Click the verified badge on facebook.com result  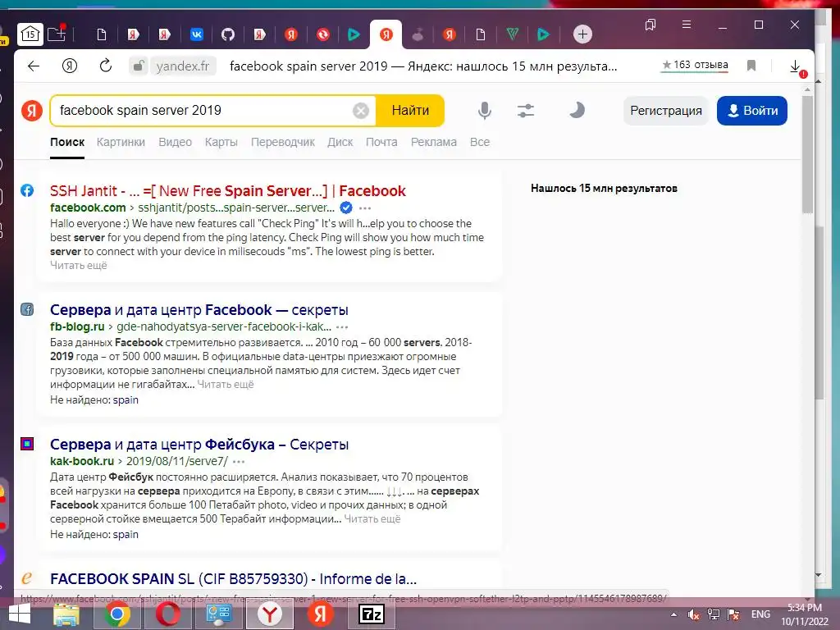346,208
